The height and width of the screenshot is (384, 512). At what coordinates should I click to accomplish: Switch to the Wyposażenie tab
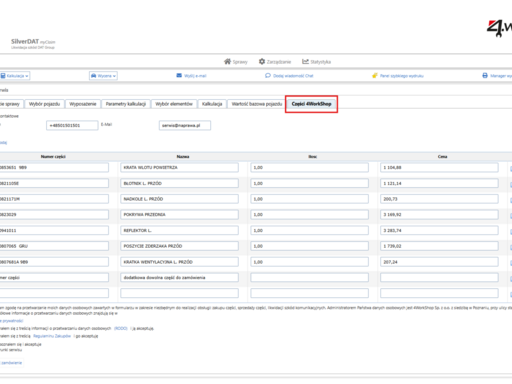tap(83, 104)
